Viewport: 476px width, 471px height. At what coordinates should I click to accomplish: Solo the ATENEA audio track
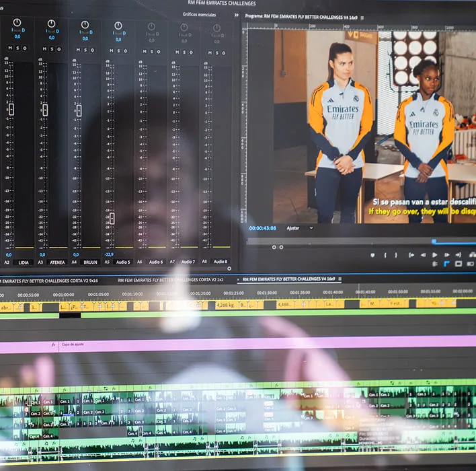click(x=52, y=49)
